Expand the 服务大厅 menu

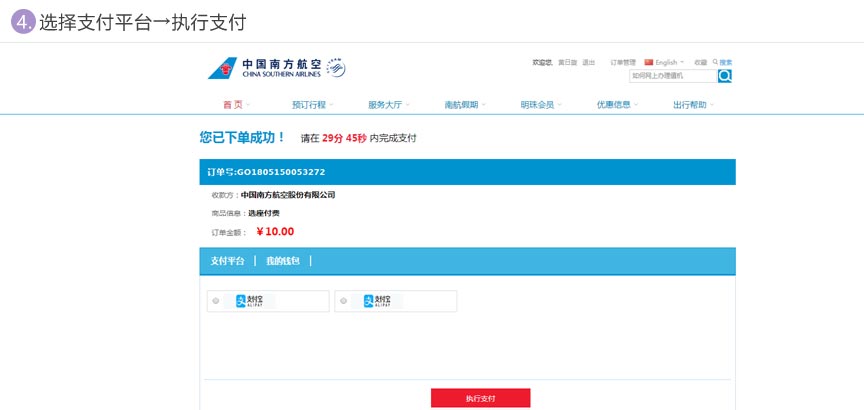click(387, 104)
